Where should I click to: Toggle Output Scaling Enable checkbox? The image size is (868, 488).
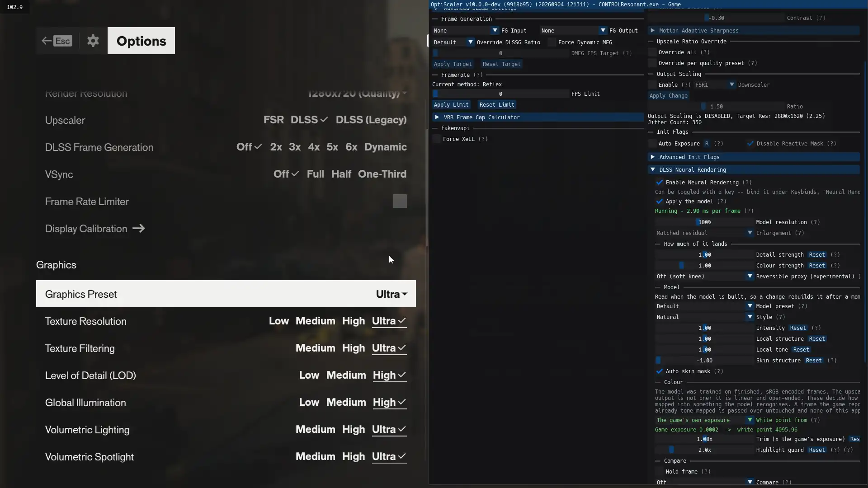tap(652, 85)
